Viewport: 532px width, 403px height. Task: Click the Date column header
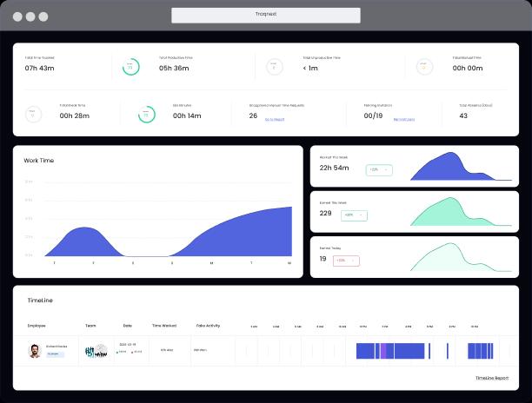point(127,326)
